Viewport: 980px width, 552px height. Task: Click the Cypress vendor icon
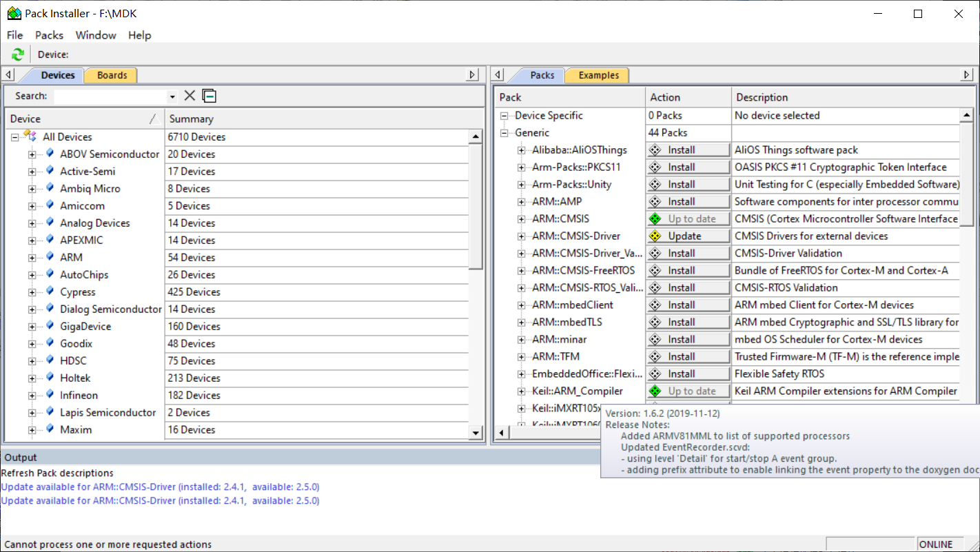[x=50, y=292]
